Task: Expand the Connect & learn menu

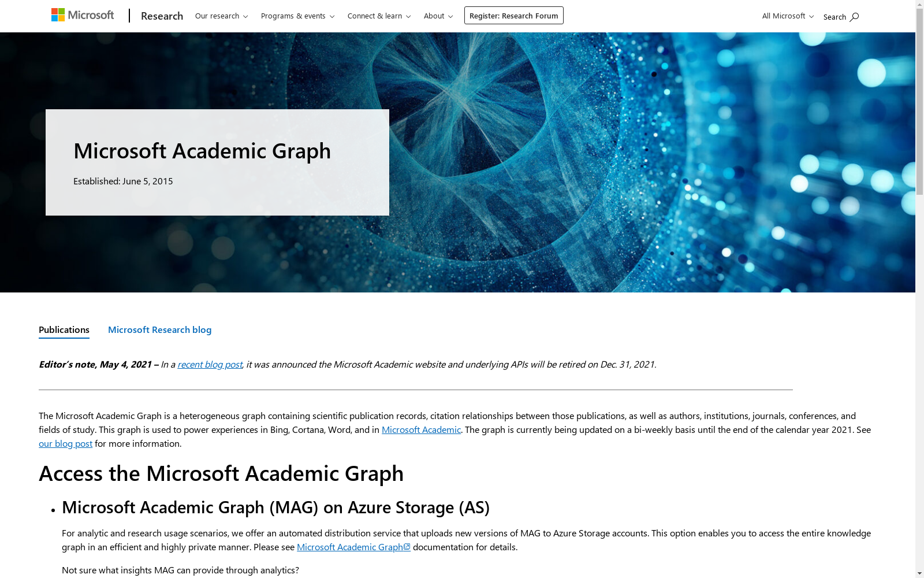Action: click(379, 16)
